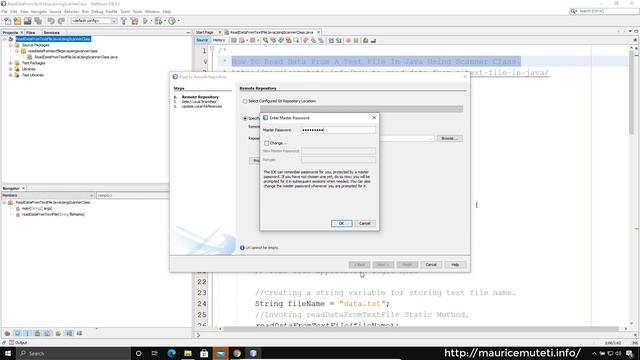Click the Debug Project toolbar icon

(158, 21)
